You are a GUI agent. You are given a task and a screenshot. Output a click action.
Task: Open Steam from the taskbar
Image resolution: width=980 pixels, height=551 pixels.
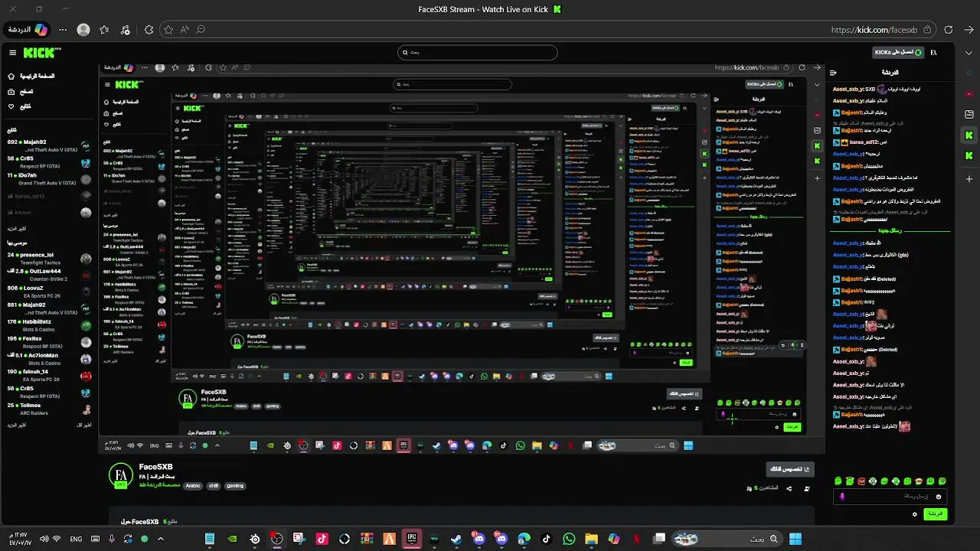click(x=456, y=539)
